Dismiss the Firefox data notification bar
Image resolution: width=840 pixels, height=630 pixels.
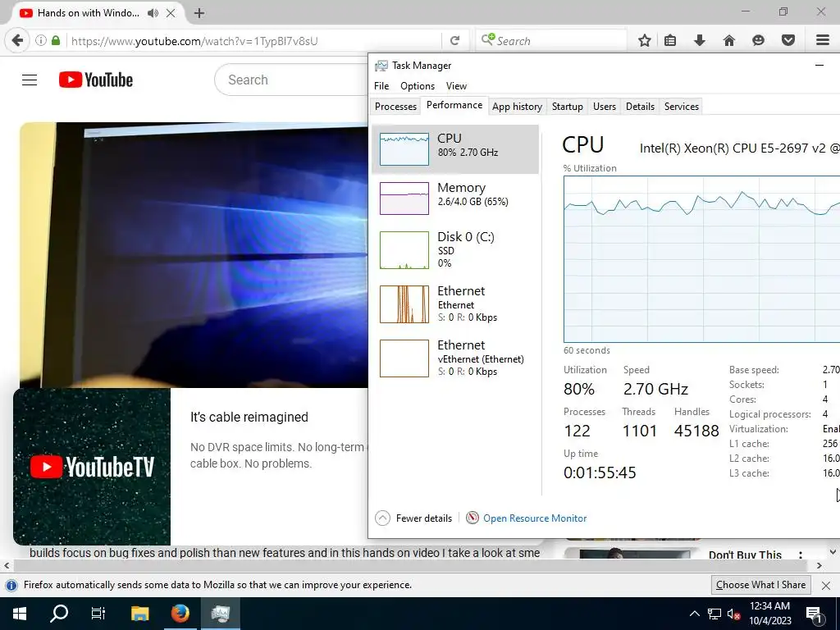826,585
